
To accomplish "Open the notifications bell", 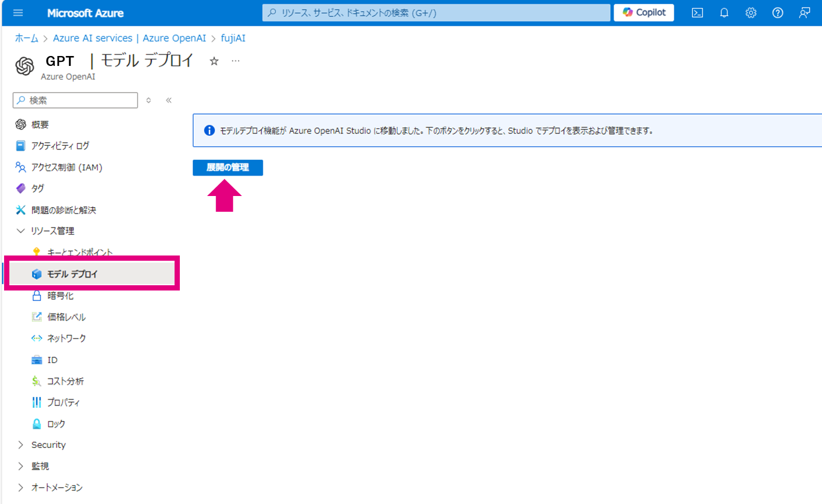I will tap(724, 13).
